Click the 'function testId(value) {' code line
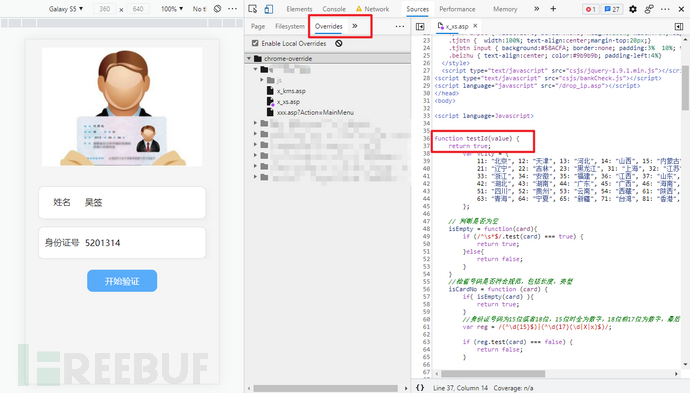Viewport: 690px width, 393px height. [477, 138]
